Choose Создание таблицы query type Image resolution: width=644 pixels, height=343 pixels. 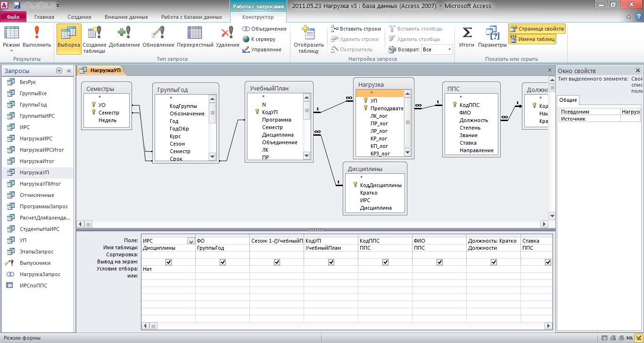coord(94,39)
